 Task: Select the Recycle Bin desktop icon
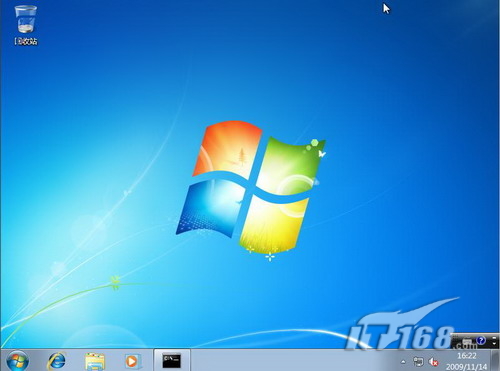[25, 20]
